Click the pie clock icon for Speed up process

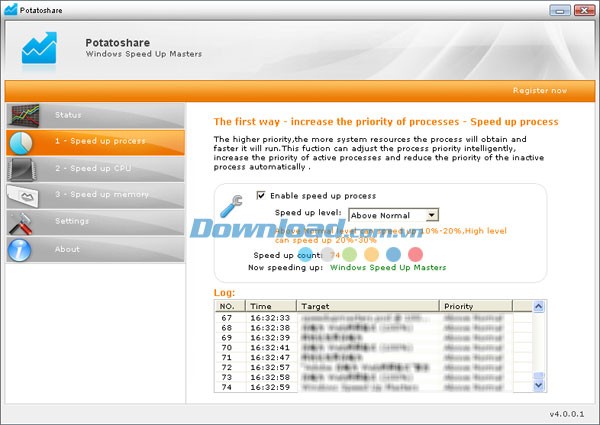(x=21, y=143)
